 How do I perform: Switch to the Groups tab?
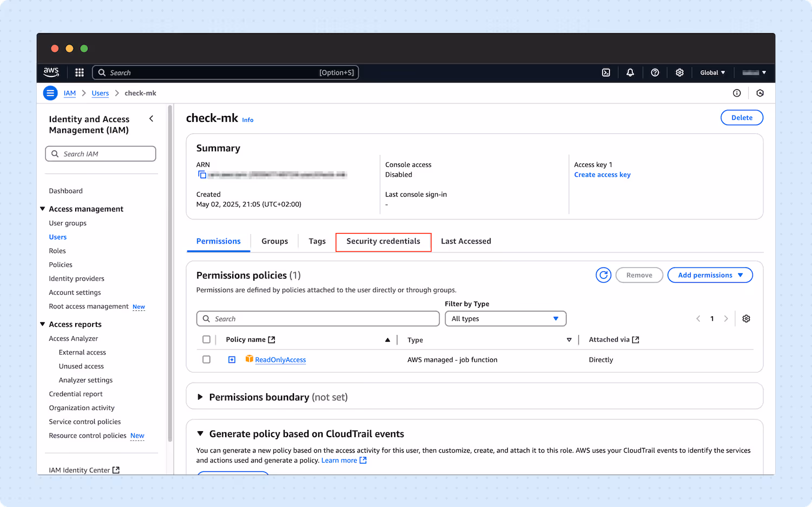274,241
